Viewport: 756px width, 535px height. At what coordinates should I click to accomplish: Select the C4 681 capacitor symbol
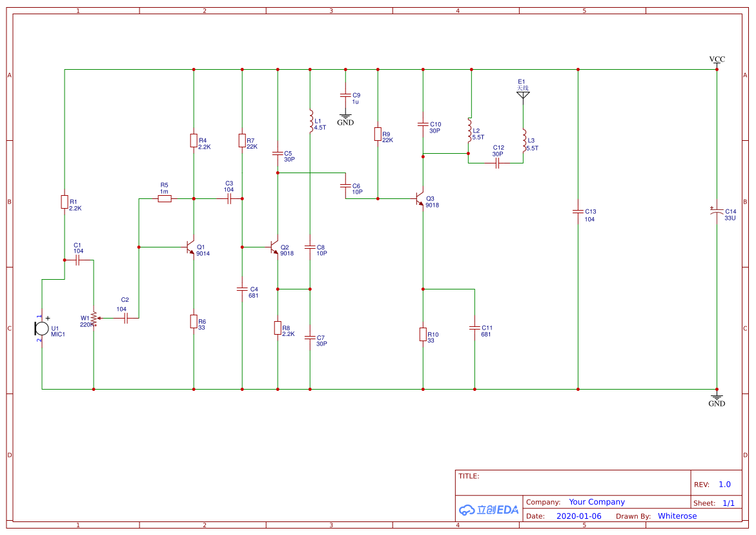tap(242, 289)
